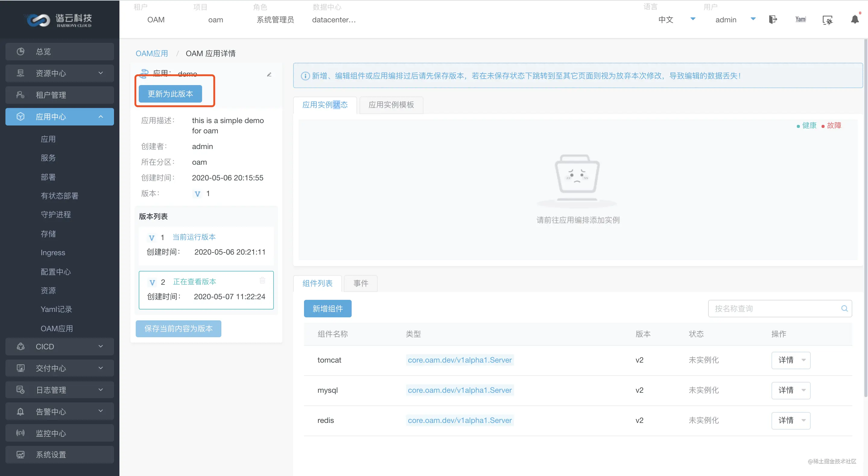
Task: Click the edit pencil next to app name
Action: tap(269, 75)
